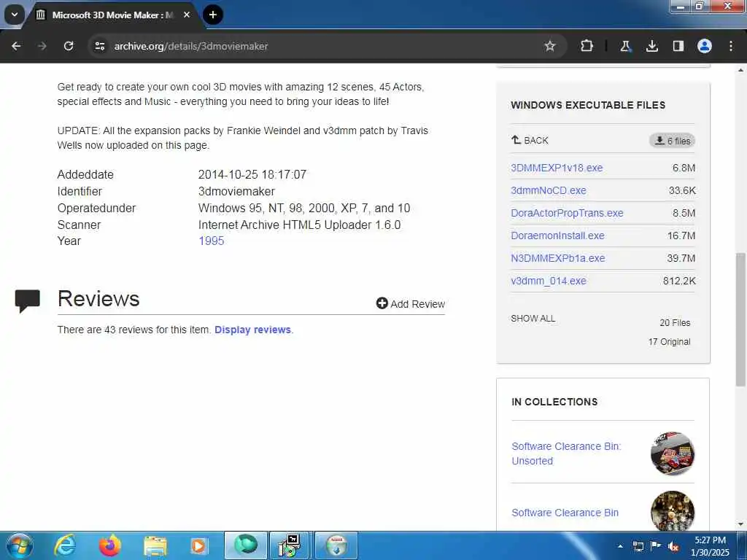The width and height of the screenshot is (747, 560).
Task: Click the Unsorted collection thumbnail
Action: [x=672, y=454]
